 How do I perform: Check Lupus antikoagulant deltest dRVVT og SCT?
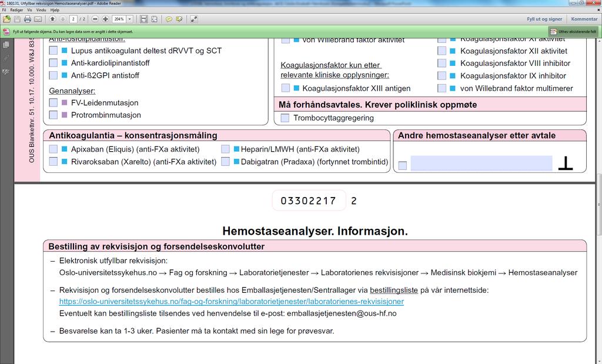point(53,51)
